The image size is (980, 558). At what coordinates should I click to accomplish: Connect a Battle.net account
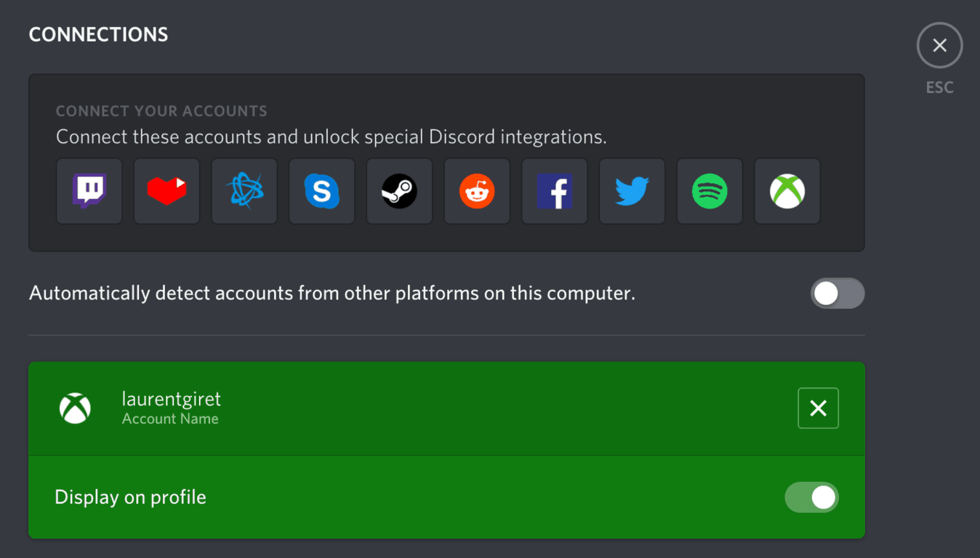point(244,192)
